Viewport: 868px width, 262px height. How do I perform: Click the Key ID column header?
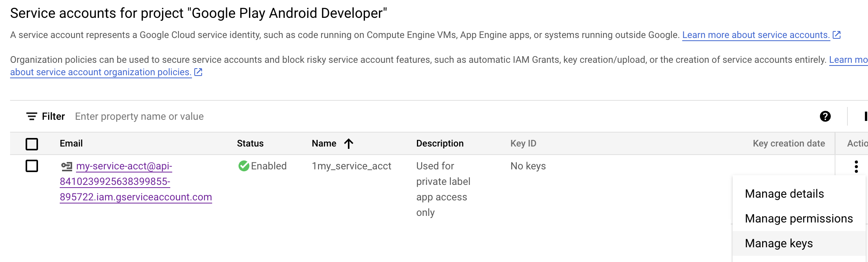point(523,143)
